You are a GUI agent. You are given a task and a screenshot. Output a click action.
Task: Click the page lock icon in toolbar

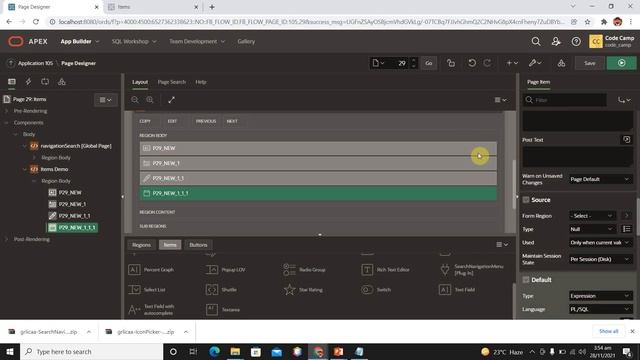pos(451,63)
